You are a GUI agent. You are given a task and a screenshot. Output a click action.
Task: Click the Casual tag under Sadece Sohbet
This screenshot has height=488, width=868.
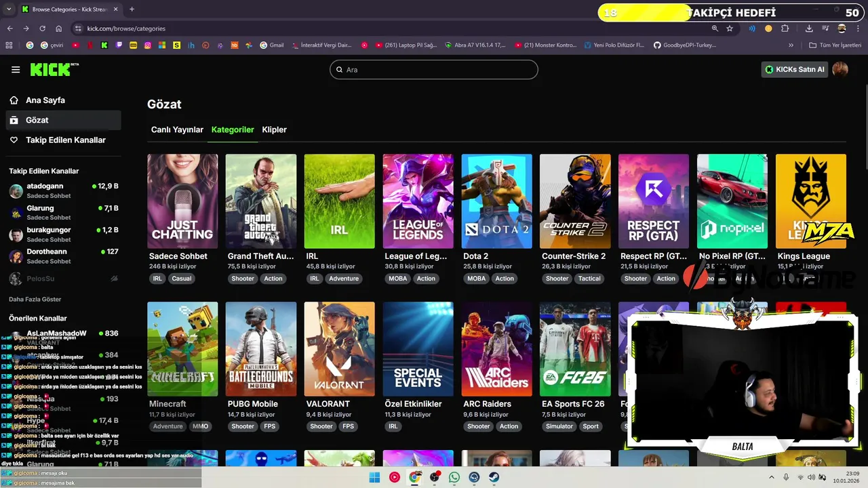point(181,279)
